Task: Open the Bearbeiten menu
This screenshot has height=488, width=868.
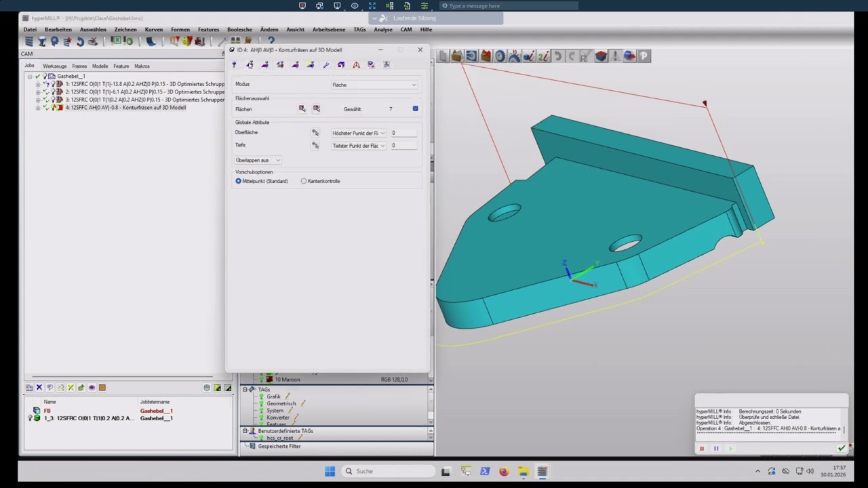Action: (x=58, y=30)
